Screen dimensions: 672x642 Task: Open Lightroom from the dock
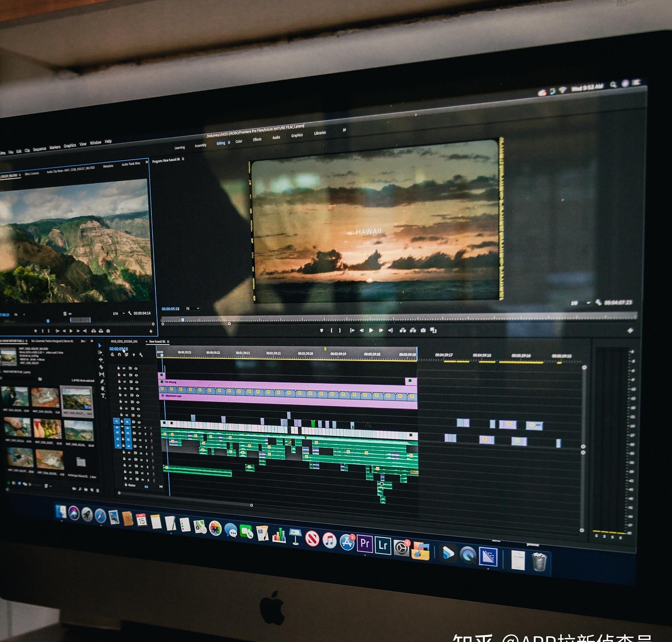[x=383, y=545]
